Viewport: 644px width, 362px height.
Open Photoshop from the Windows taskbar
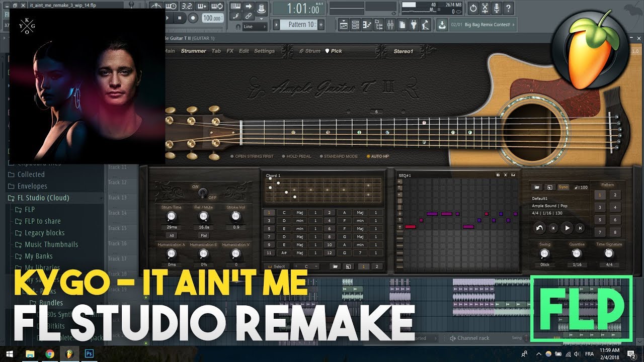point(89,354)
